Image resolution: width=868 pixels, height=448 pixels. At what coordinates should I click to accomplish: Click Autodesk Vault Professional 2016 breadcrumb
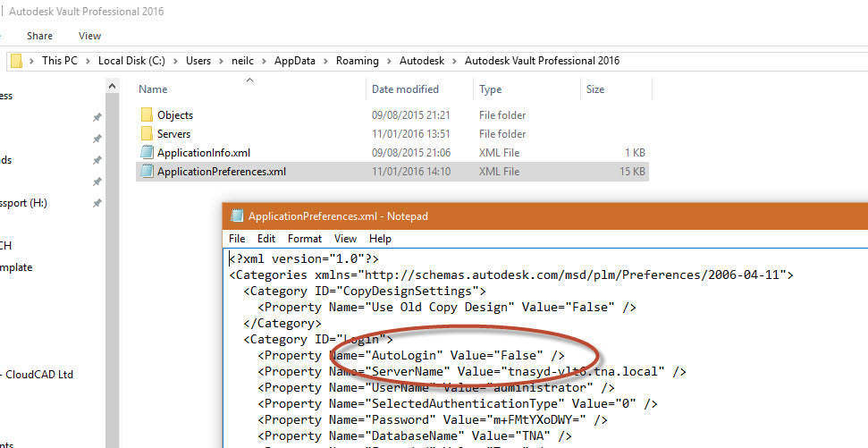pyautogui.click(x=542, y=61)
